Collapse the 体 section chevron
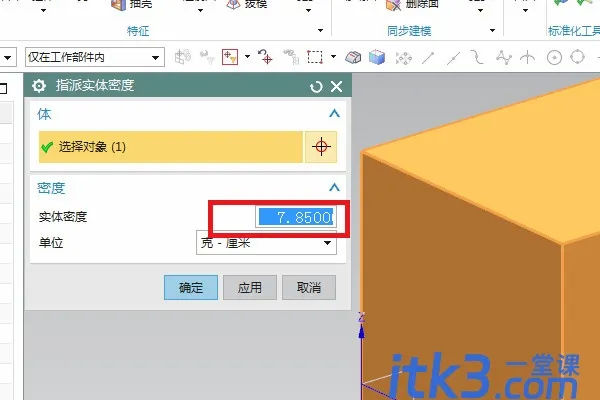 click(x=334, y=114)
